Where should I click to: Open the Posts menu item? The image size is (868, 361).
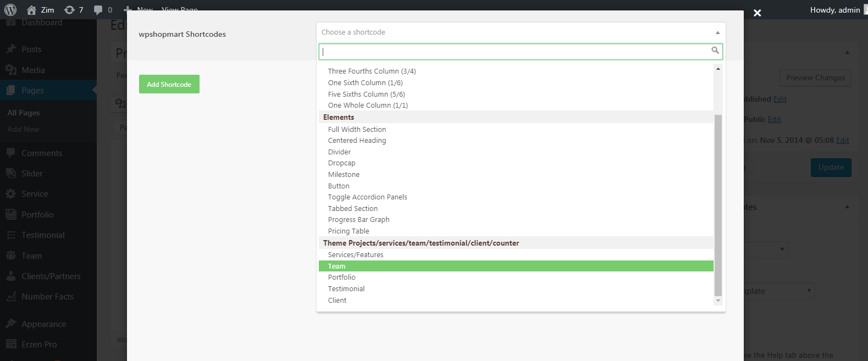pyautogui.click(x=31, y=49)
